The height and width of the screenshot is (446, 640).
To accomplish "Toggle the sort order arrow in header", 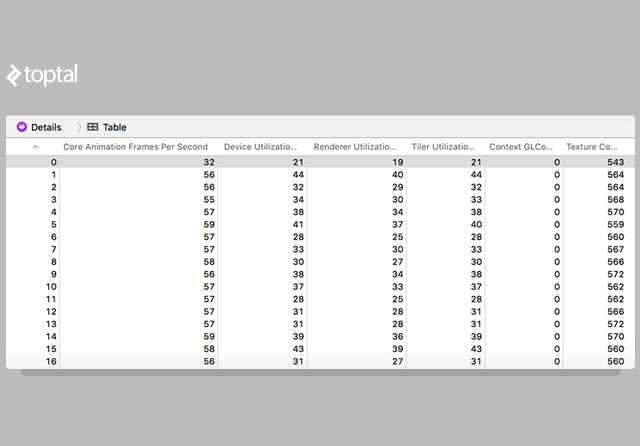I will tap(36, 147).
